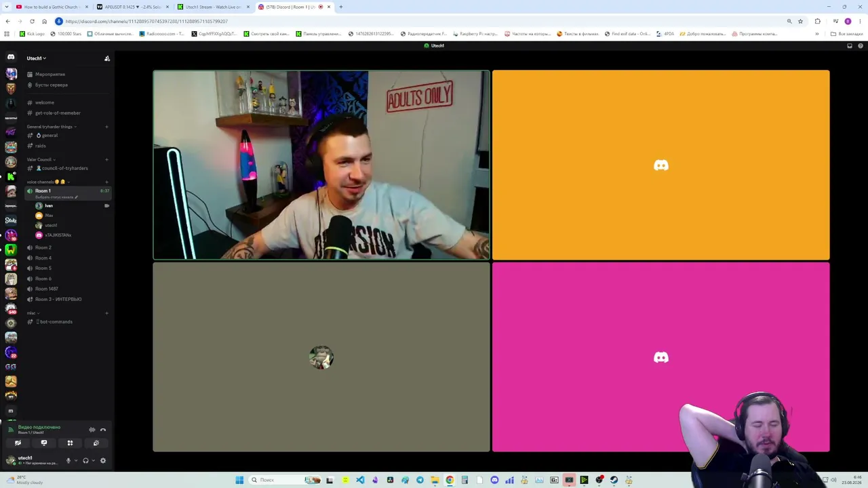Select the Room 1 voice channel
868x488 pixels.
click(68, 193)
